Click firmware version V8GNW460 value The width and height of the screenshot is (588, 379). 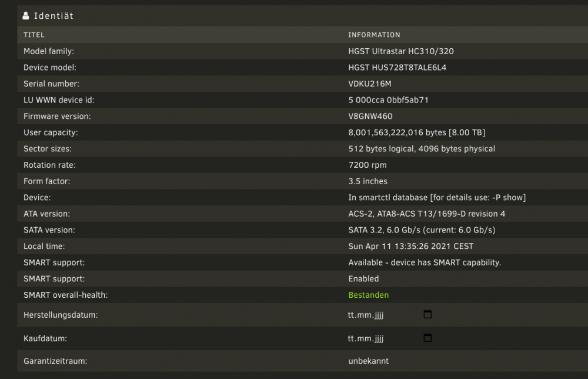(x=370, y=117)
